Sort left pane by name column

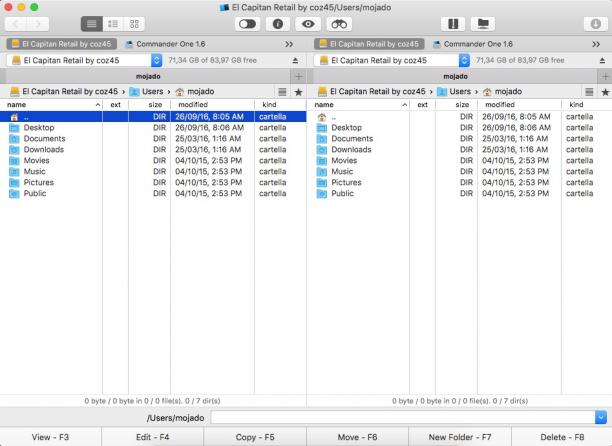[x=51, y=105]
